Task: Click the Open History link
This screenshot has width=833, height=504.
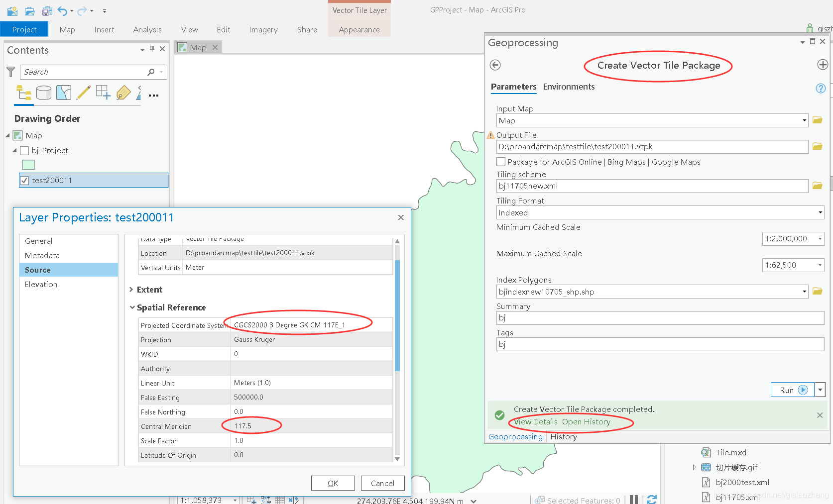Action: point(586,422)
